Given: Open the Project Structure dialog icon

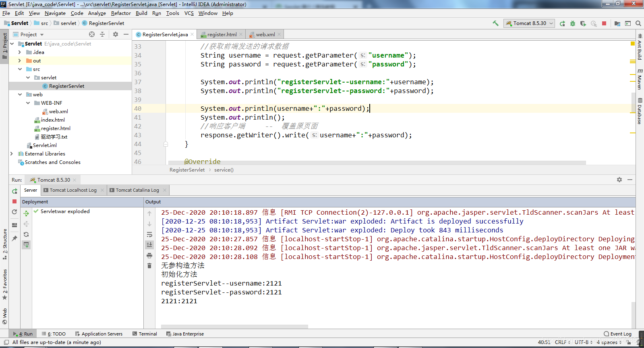Looking at the screenshot, I should point(617,23).
